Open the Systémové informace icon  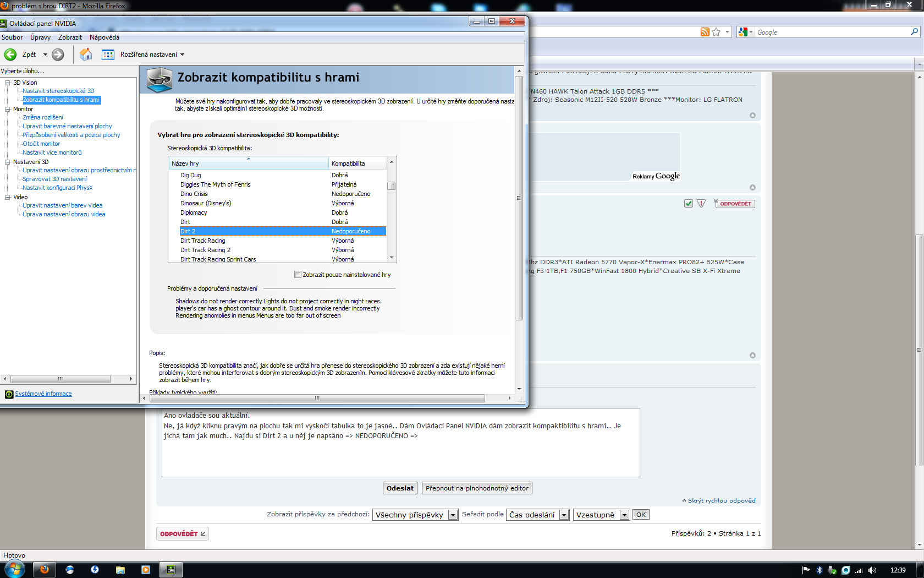tap(9, 394)
